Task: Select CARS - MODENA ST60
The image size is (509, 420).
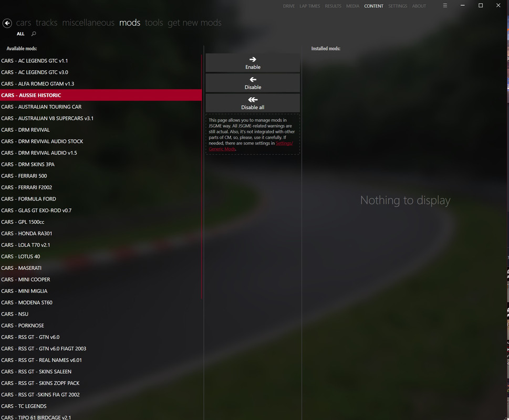Action: (101, 302)
